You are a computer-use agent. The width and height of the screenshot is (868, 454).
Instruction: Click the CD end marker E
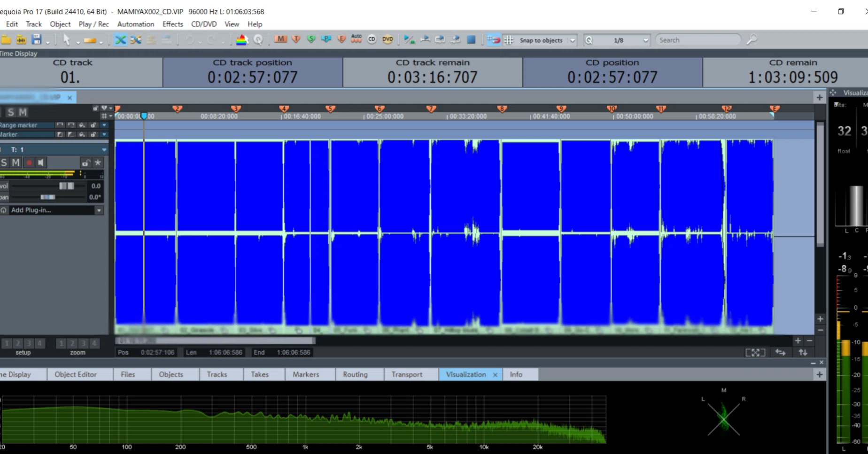point(775,109)
